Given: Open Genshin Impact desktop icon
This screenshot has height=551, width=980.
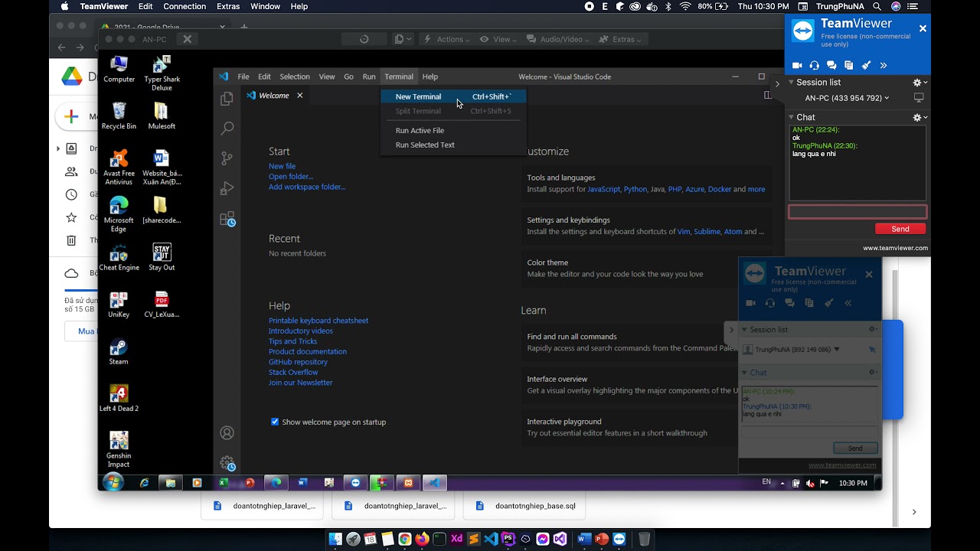Looking at the screenshot, I should (119, 449).
